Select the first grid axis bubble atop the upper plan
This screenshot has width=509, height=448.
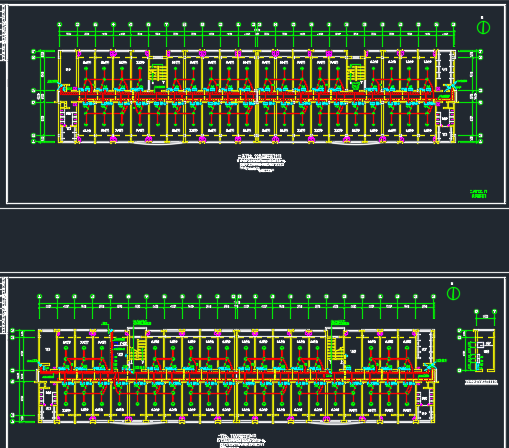point(59,25)
